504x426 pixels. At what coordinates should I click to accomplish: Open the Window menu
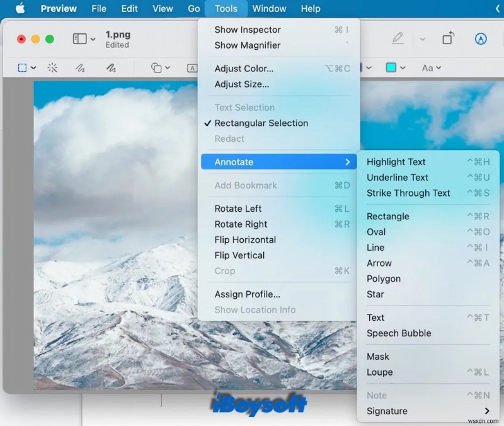tap(270, 8)
